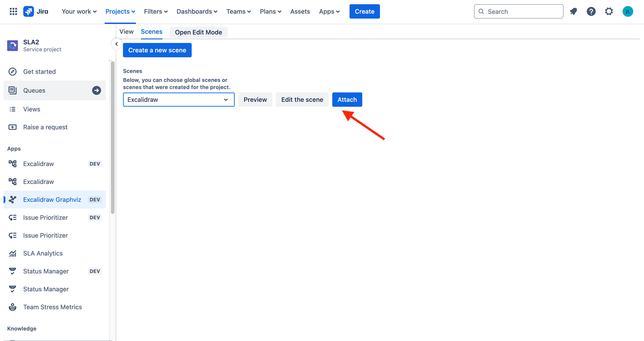Open SLA Analytics app

(x=55, y=254)
